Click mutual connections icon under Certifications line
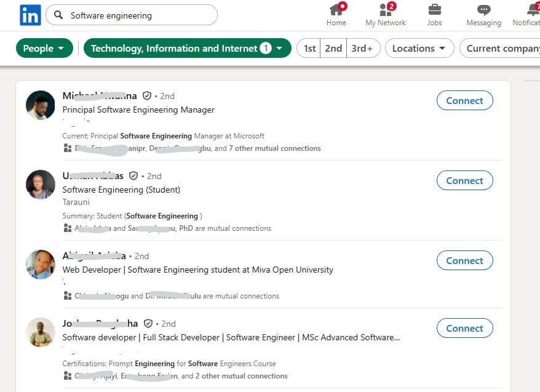 coord(68,375)
